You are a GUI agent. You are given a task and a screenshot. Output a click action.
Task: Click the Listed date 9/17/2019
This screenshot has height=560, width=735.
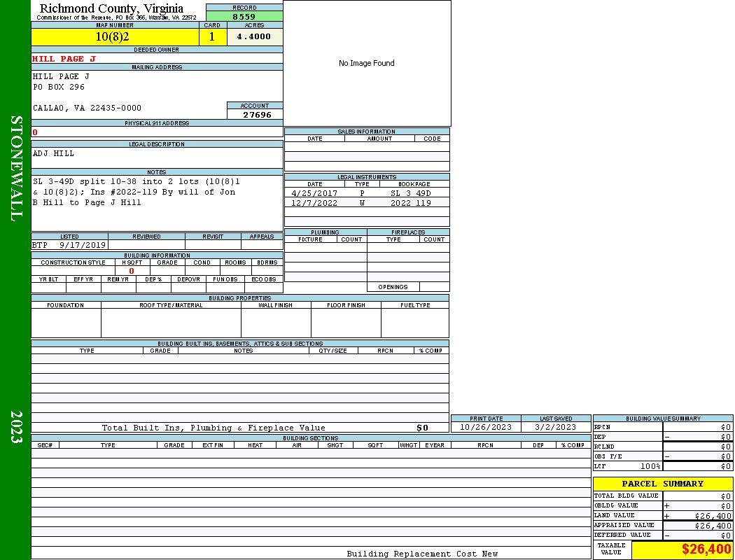click(82, 246)
